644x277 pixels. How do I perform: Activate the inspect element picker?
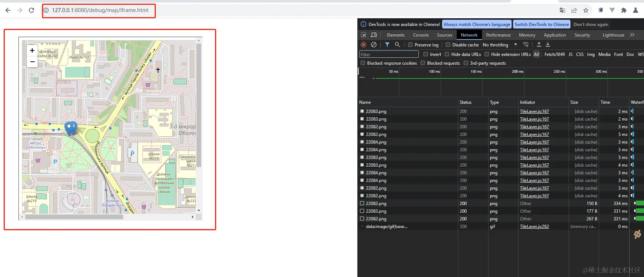[364, 35]
